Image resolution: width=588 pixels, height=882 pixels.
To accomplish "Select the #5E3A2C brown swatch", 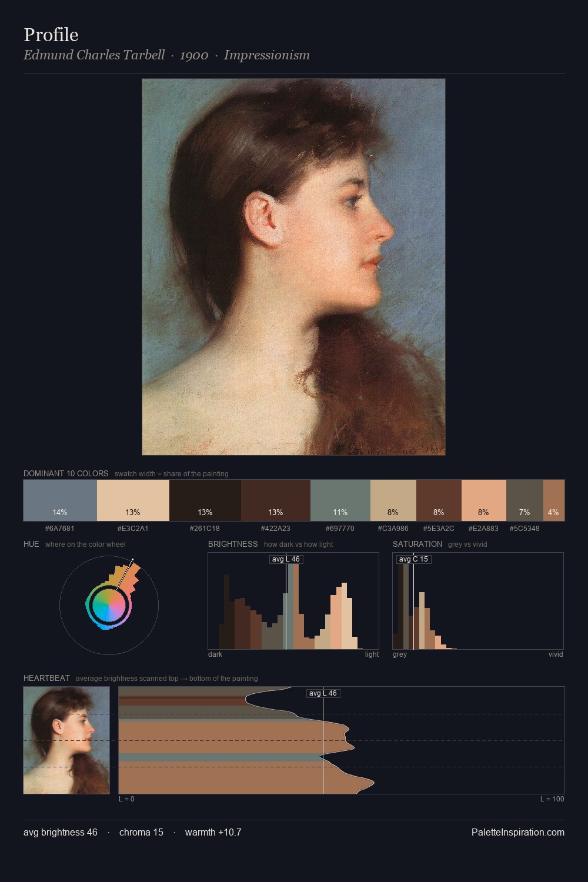I will pos(439,500).
